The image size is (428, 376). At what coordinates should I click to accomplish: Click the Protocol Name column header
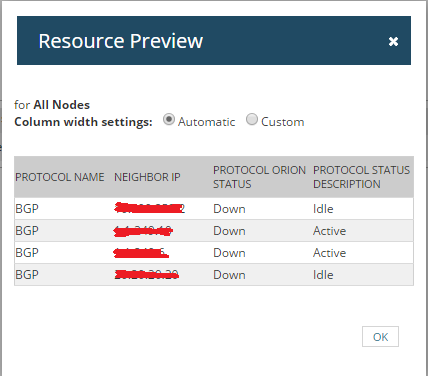click(x=60, y=177)
